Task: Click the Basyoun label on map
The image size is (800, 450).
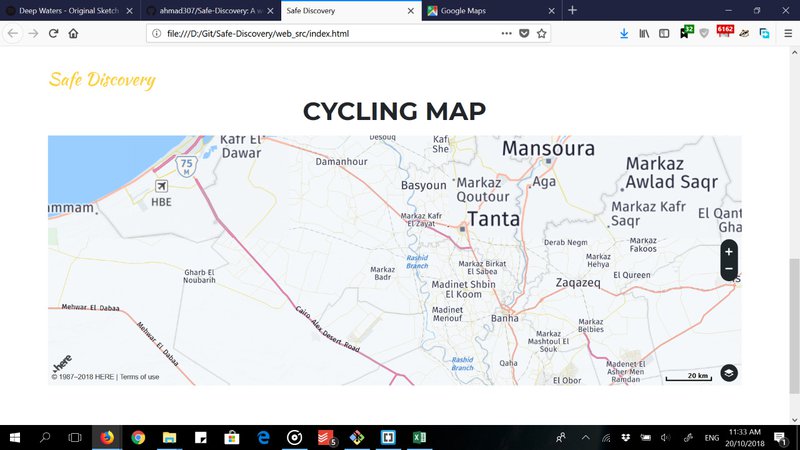Action: click(x=423, y=185)
